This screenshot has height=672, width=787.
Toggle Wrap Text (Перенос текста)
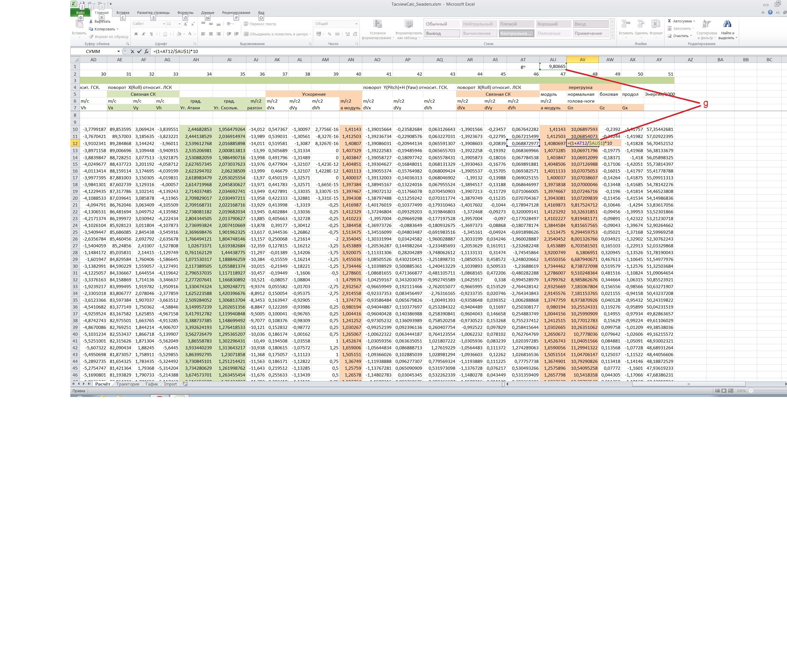coord(260,24)
